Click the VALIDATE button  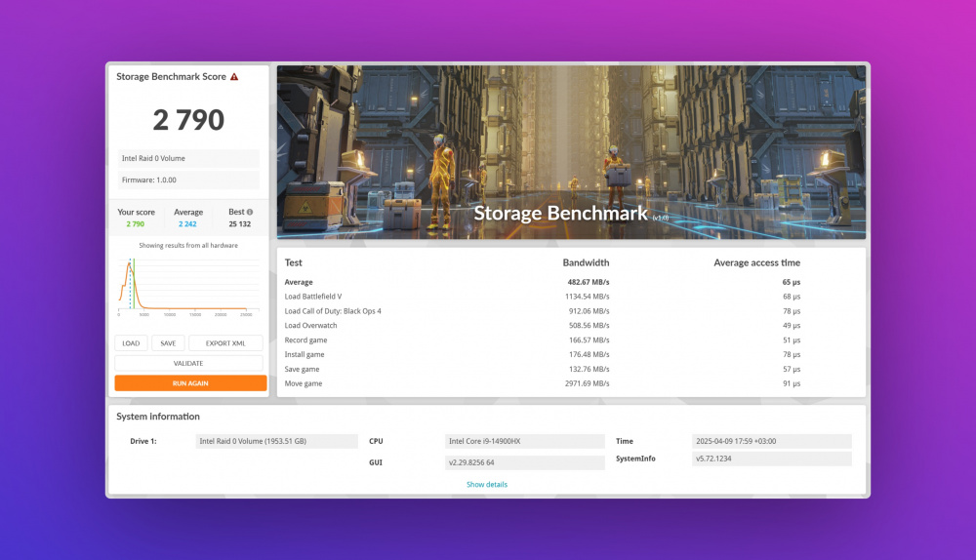pyautogui.click(x=188, y=363)
